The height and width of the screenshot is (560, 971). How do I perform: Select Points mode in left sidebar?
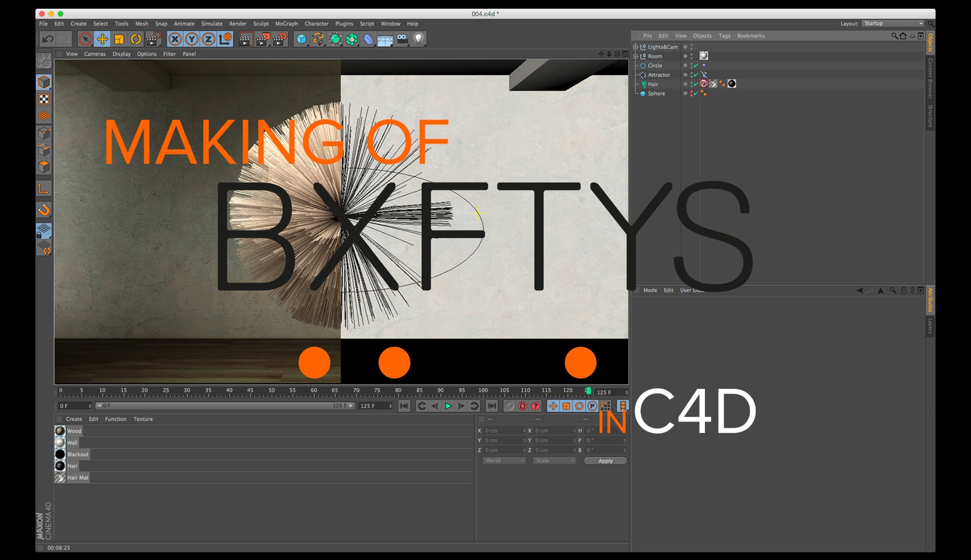click(x=44, y=133)
